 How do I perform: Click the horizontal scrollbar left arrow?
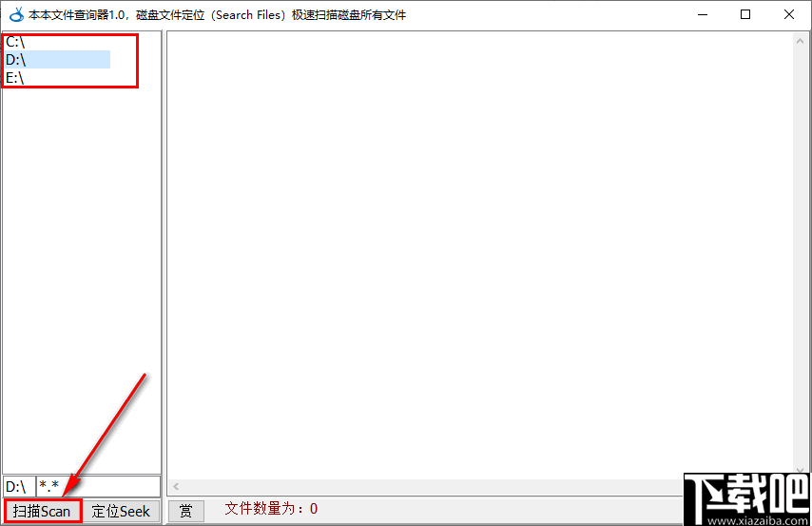(176, 486)
